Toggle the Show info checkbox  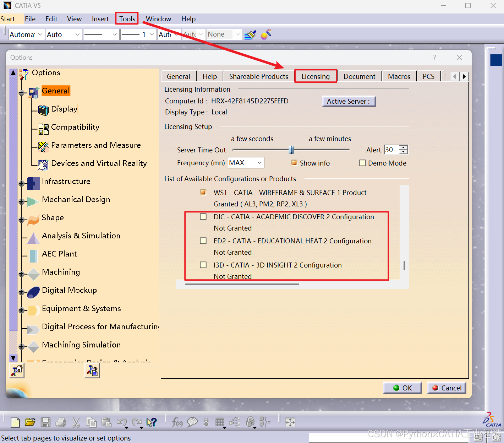294,163
